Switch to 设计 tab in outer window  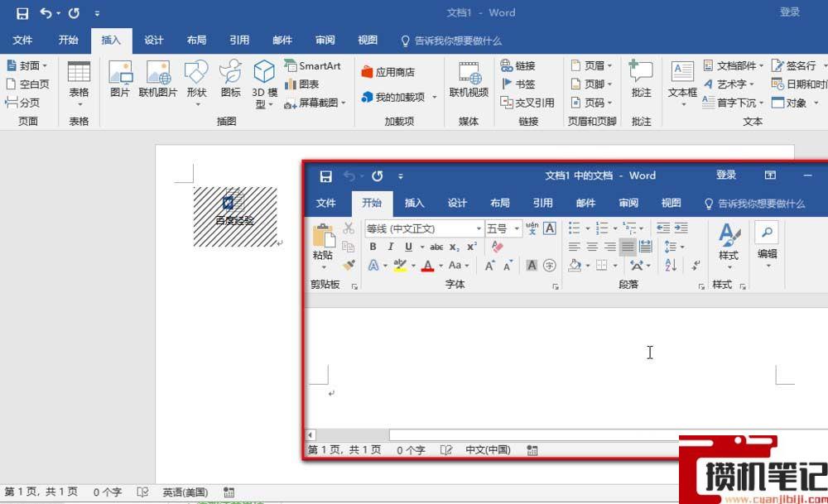(154, 41)
